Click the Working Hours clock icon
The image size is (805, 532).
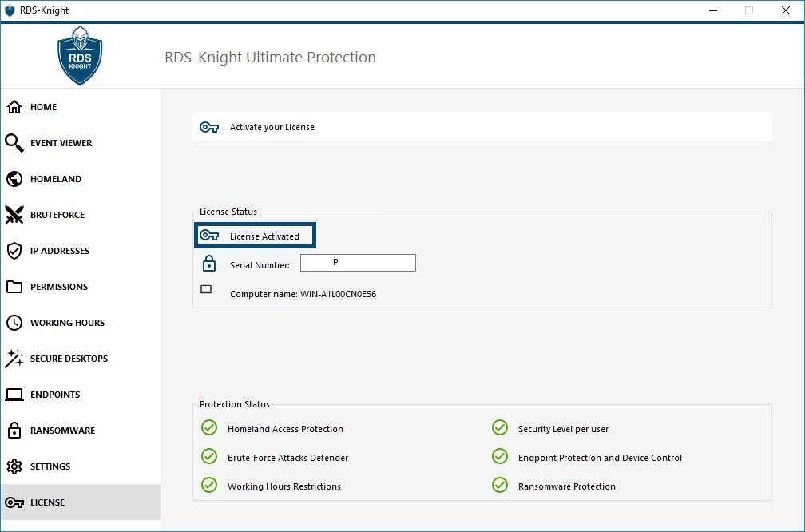pyautogui.click(x=14, y=323)
